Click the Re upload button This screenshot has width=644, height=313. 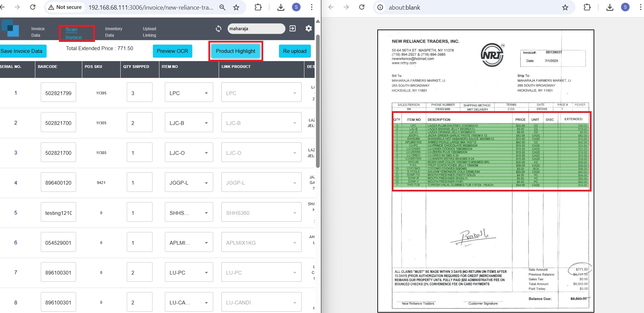click(295, 51)
